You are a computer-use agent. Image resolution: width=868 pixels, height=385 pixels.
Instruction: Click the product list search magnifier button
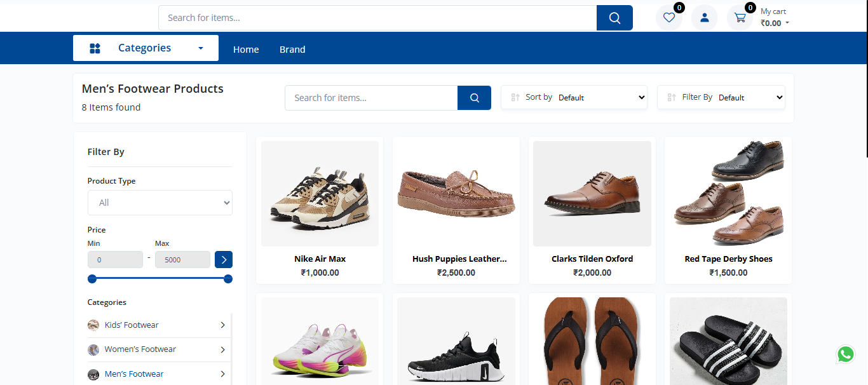pos(474,98)
